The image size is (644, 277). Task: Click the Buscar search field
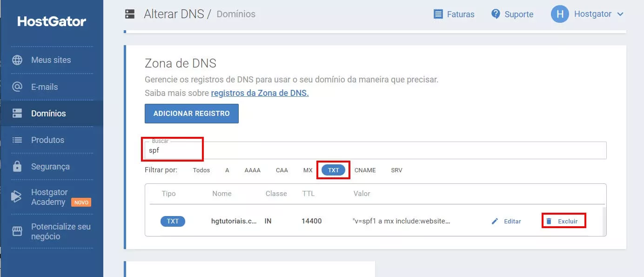376,150
